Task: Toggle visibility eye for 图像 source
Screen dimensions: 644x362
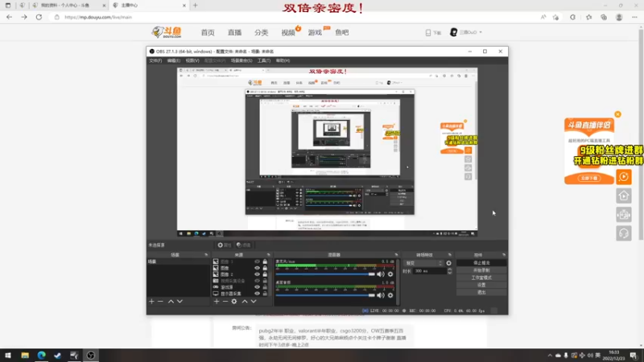Action: (257, 268)
